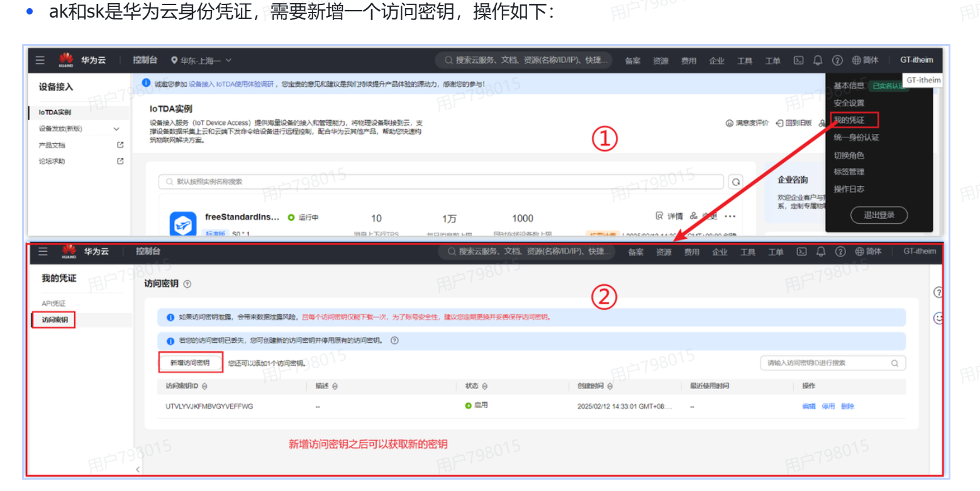This screenshot has width=980, height=491.
Task: Click 回到旧版 to return to the old version
Action: pyautogui.click(x=794, y=123)
